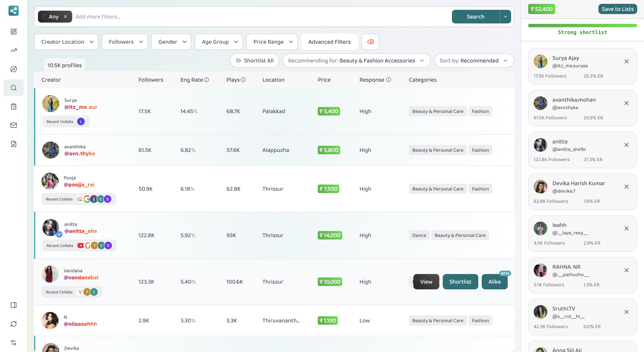Open the Gender filter dropdown

point(171,42)
